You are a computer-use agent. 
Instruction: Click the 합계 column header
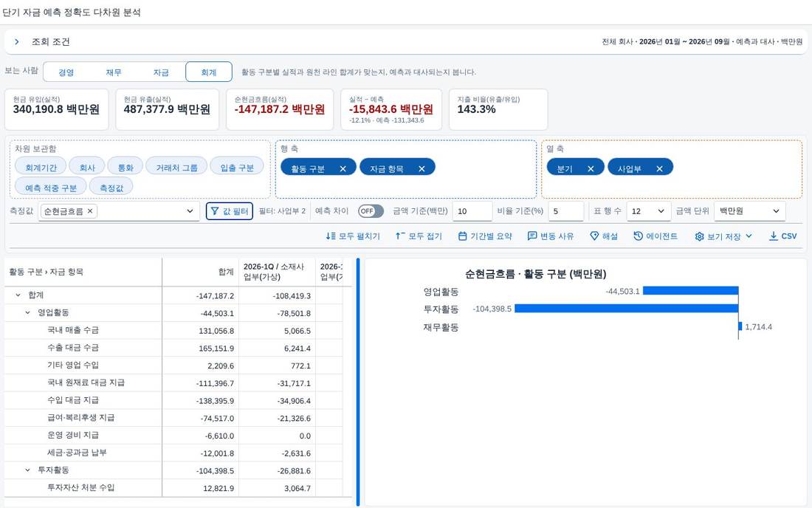200,272
